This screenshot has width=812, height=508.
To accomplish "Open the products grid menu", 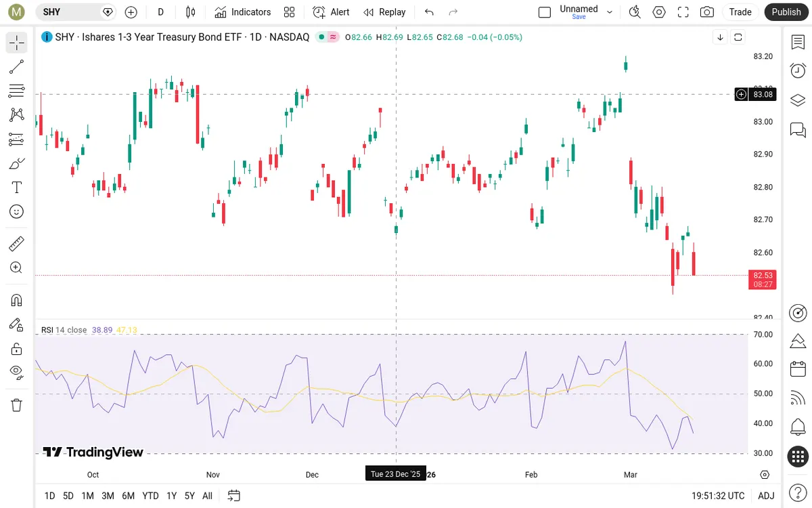I will pyautogui.click(x=798, y=457).
